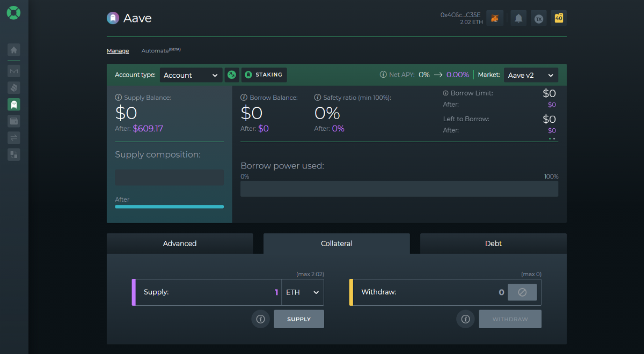Screen dimensions: 644x354
Task: Select the Aave ghost icon in sidebar
Action: pyautogui.click(x=14, y=104)
